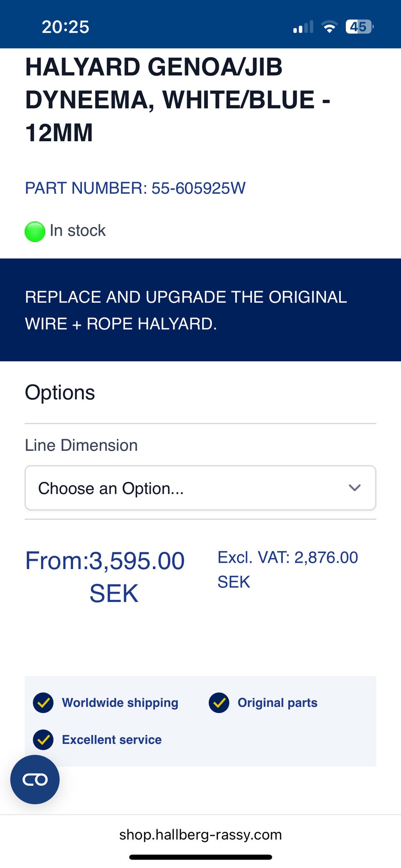This screenshot has width=401, height=868.
Task: Tap the Worldwide shipping checkmark icon
Action: [x=43, y=703]
